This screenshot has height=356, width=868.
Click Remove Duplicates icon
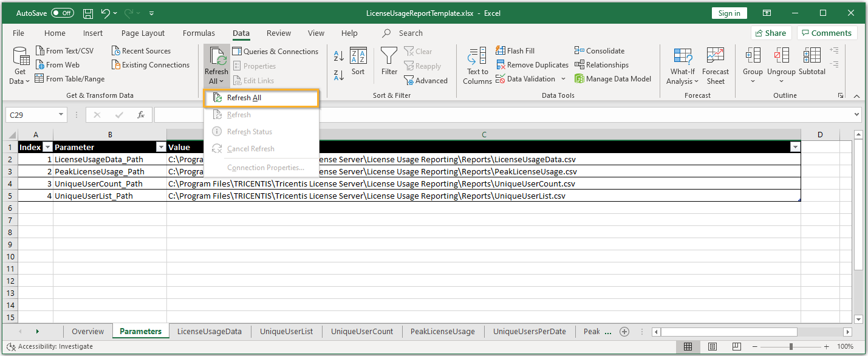[501, 65]
